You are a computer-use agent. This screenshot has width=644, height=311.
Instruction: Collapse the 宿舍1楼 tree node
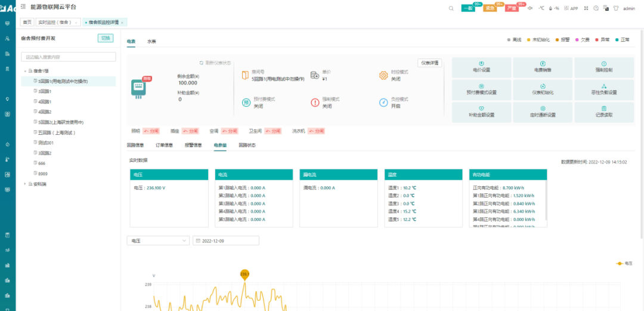coord(26,71)
